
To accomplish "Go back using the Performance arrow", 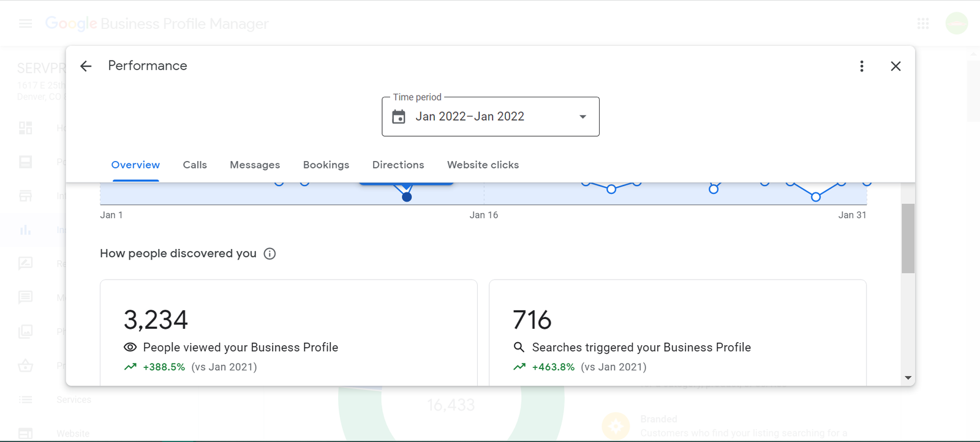I will click(x=86, y=66).
